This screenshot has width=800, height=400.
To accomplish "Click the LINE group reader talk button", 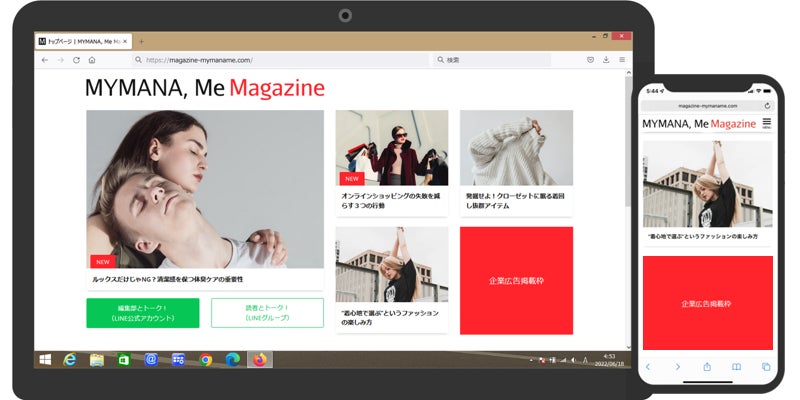I will 267,313.
